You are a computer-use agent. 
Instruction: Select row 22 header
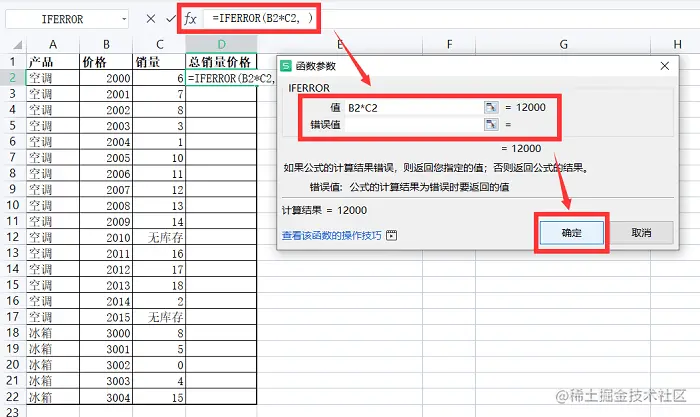point(12,397)
